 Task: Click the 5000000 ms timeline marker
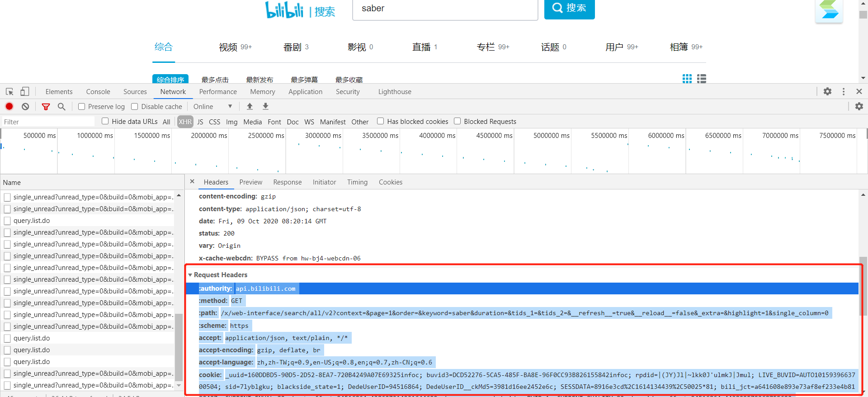[x=551, y=135]
